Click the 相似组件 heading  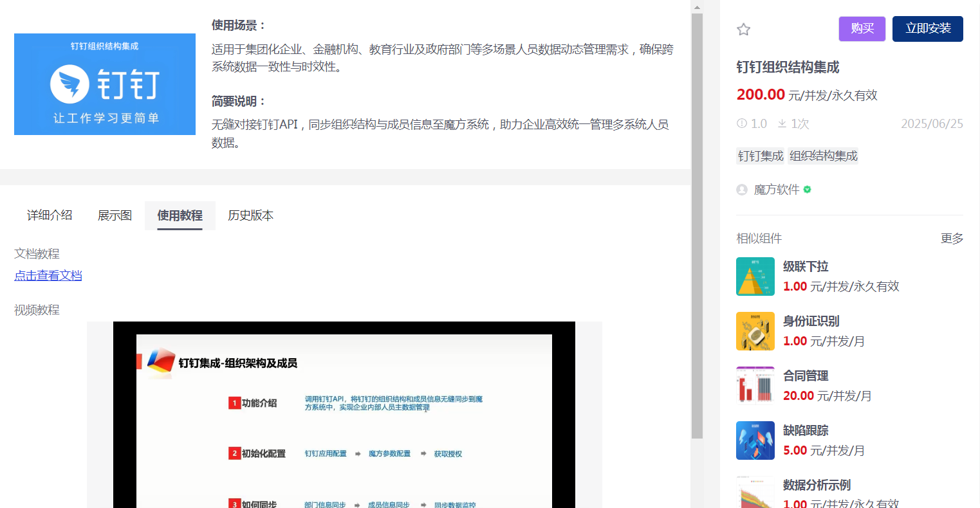[759, 239]
